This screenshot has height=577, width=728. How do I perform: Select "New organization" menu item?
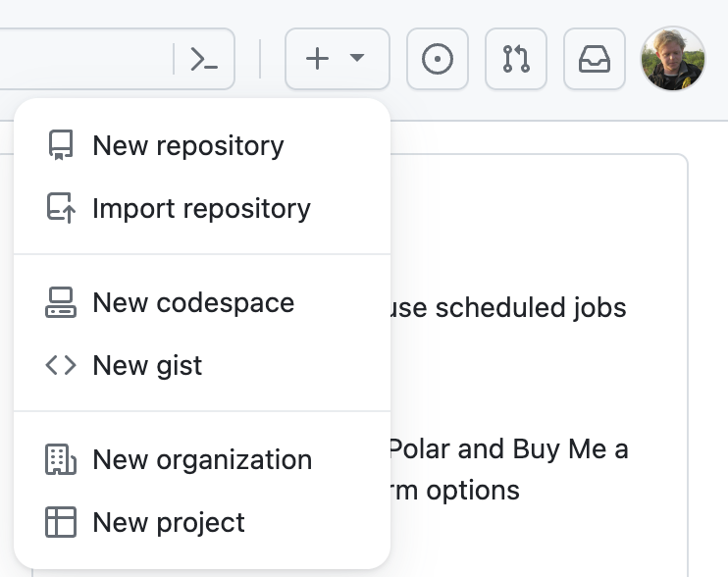(202, 459)
